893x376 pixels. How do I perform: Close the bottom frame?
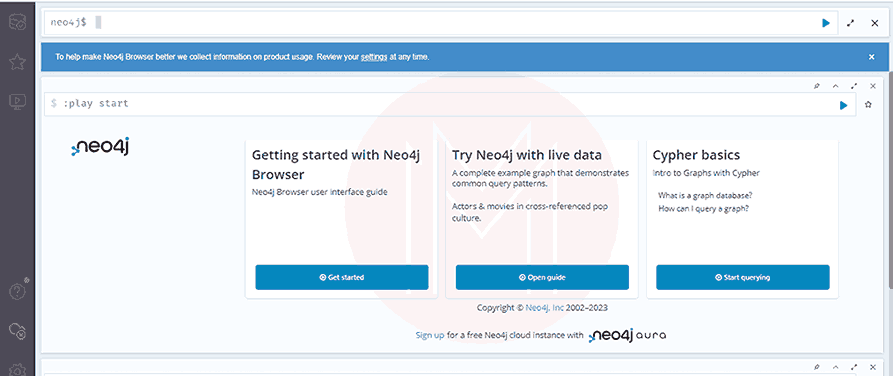tap(872, 367)
